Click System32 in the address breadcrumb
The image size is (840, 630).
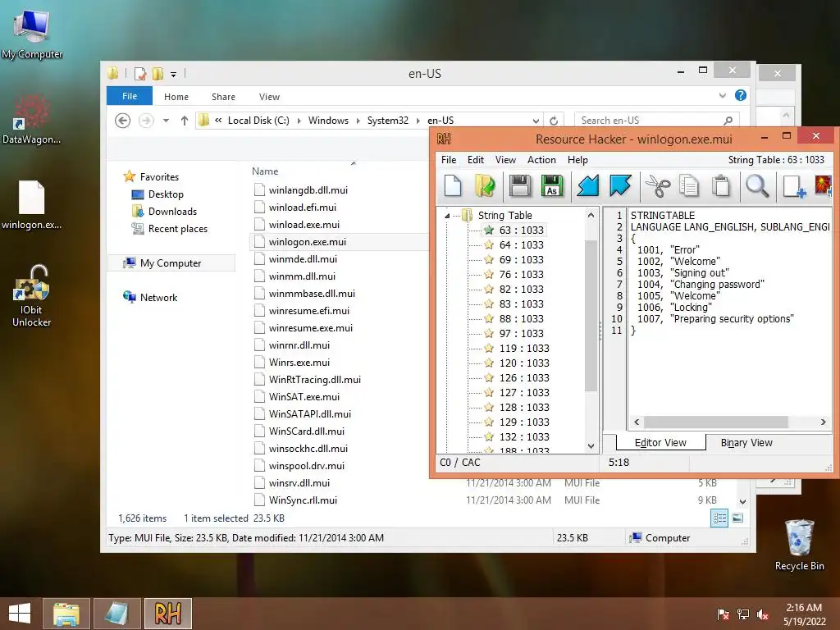(387, 121)
